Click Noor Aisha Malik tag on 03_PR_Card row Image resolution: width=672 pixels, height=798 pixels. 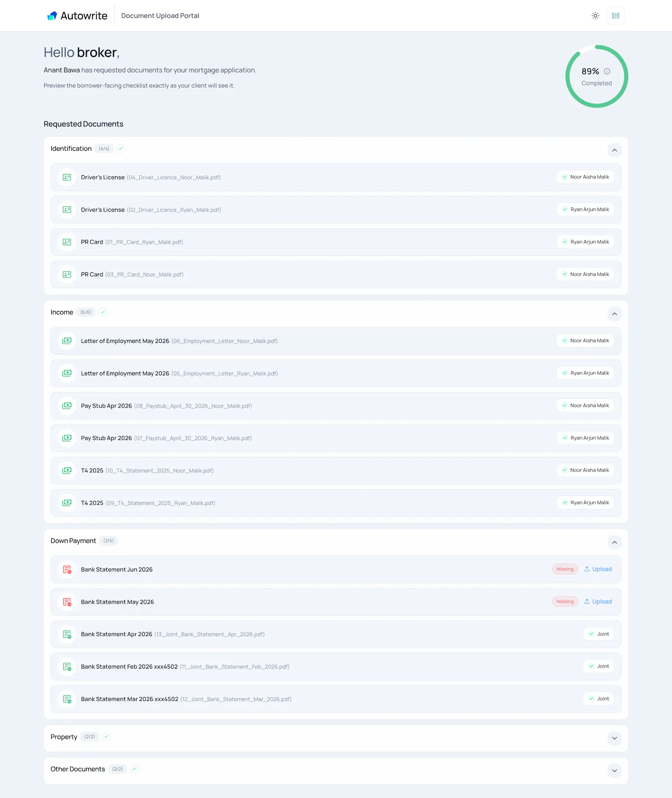585,274
